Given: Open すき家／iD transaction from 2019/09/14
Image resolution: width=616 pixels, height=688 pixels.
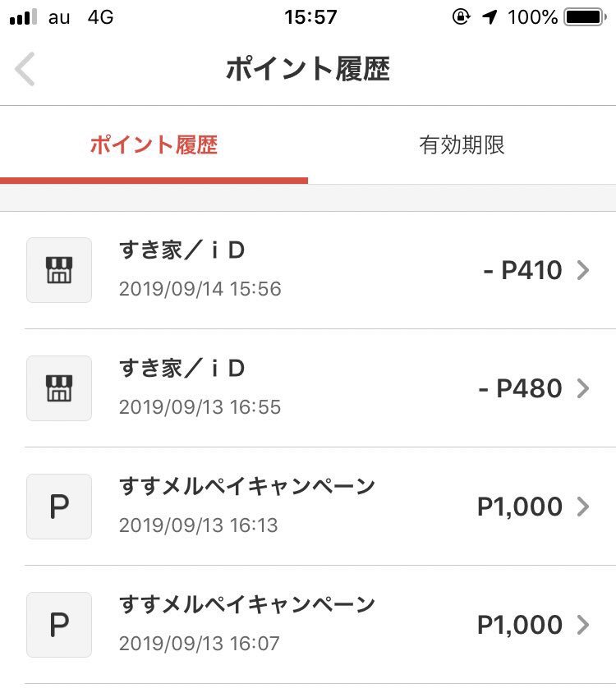Looking at the screenshot, I should [308, 270].
